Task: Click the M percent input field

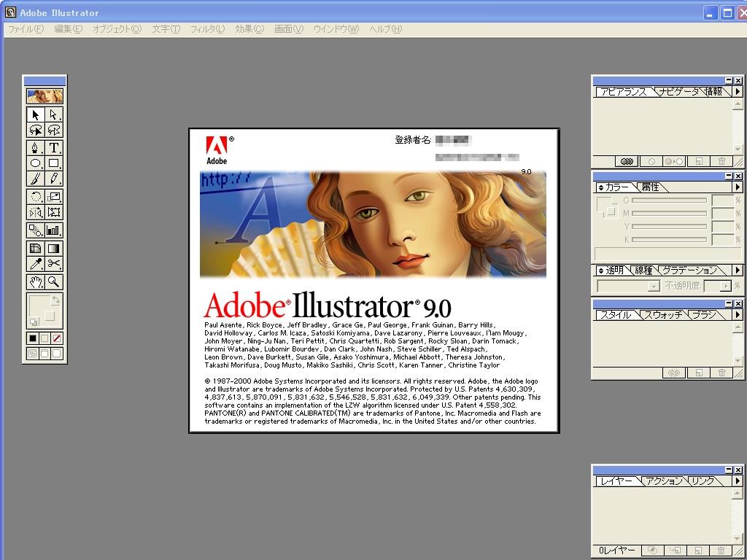Action: pos(723,214)
